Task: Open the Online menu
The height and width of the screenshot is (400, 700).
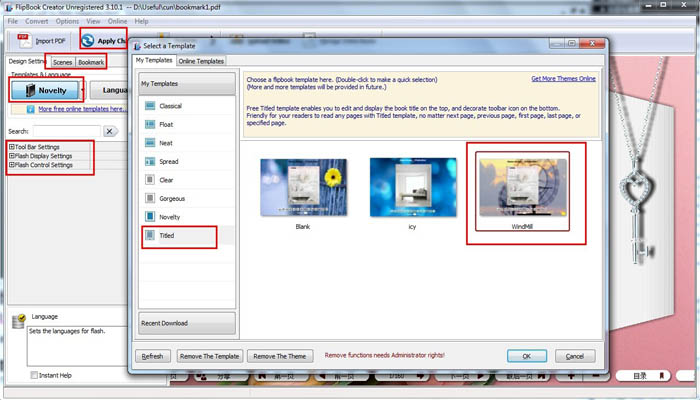Action: point(117,21)
